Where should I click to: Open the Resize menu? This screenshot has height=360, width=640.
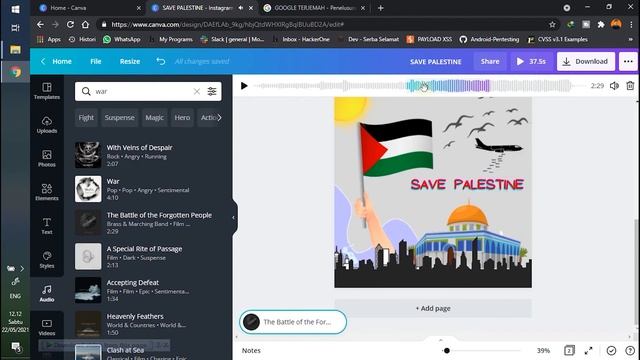click(x=130, y=61)
